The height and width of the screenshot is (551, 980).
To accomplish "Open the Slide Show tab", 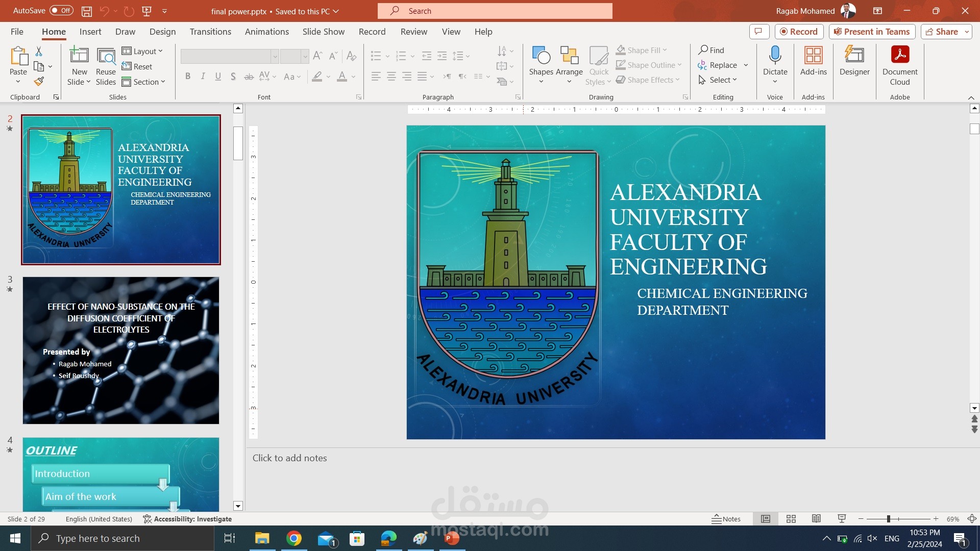I will (323, 32).
